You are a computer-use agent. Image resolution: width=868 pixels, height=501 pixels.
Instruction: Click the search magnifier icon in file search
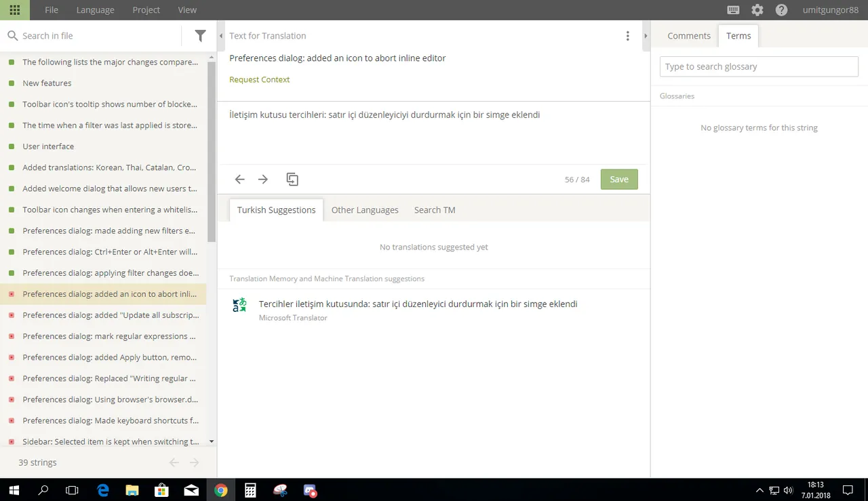tap(12, 36)
